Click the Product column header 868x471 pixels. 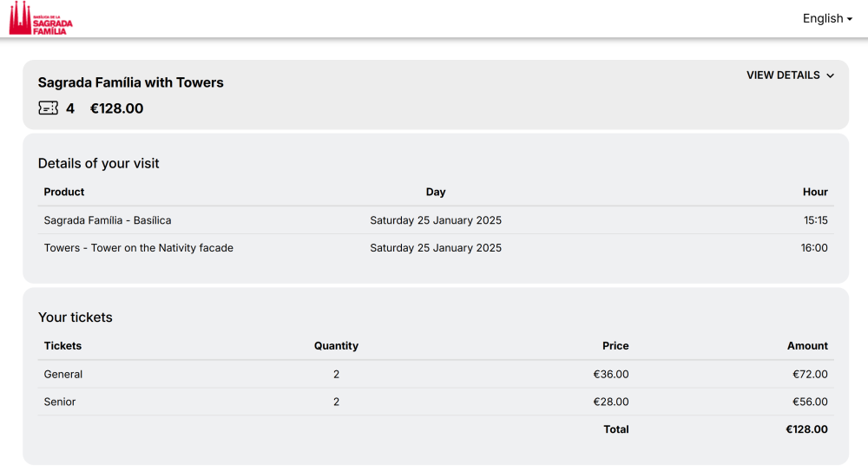pyautogui.click(x=64, y=192)
